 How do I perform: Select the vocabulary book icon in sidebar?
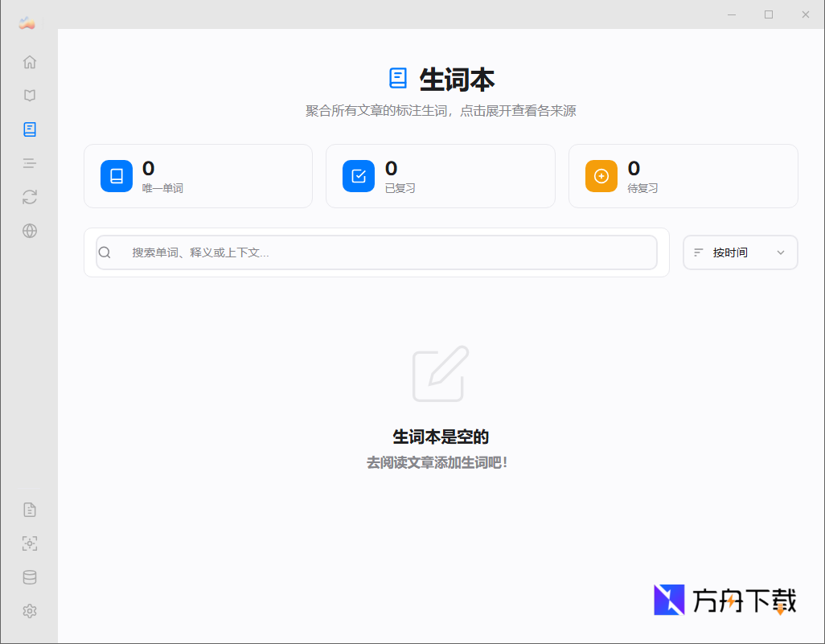click(29, 129)
